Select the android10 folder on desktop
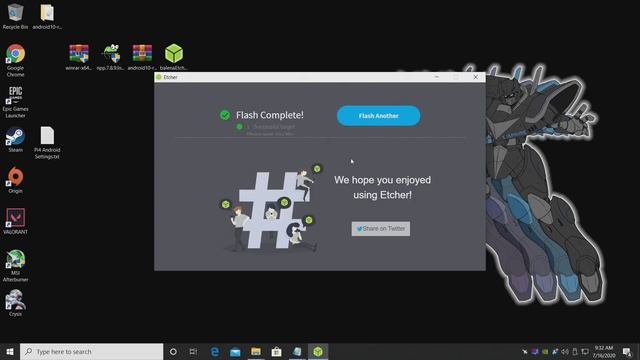 [x=47, y=16]
